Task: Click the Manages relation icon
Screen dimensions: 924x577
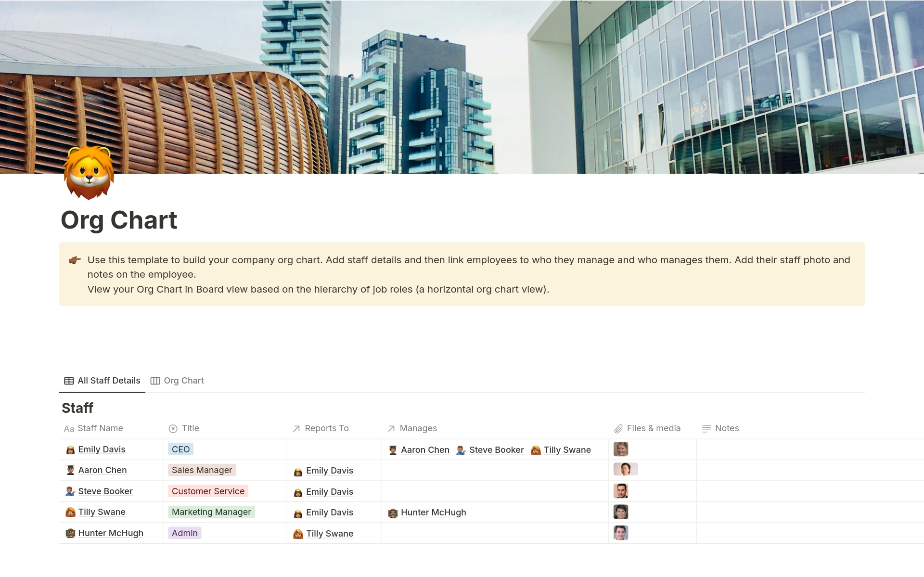Action: pos(392,428)
